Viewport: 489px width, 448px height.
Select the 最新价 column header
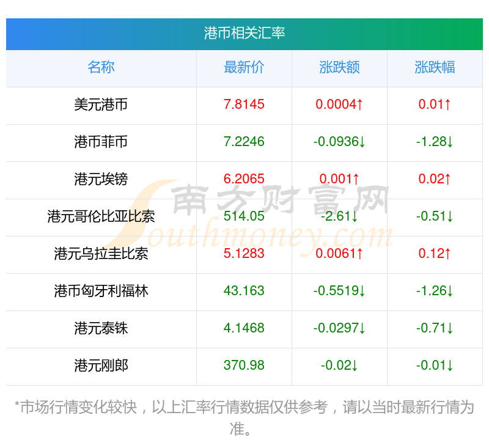(x=244, y=67)
